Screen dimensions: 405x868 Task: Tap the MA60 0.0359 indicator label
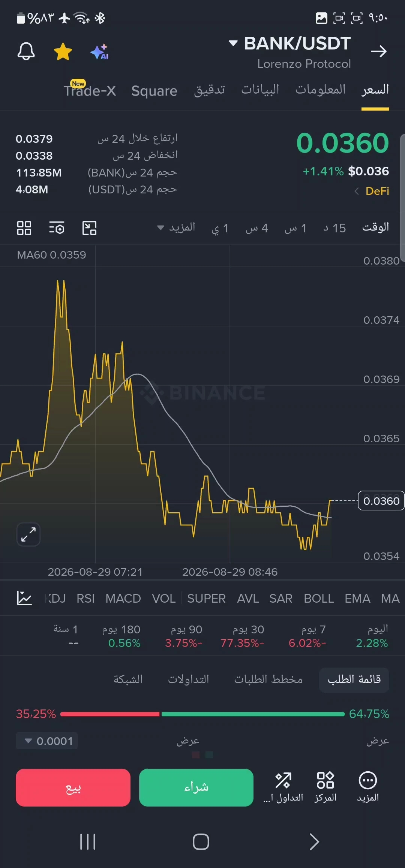51,255
